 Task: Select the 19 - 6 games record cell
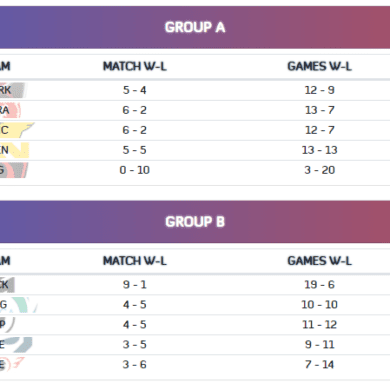319,284
